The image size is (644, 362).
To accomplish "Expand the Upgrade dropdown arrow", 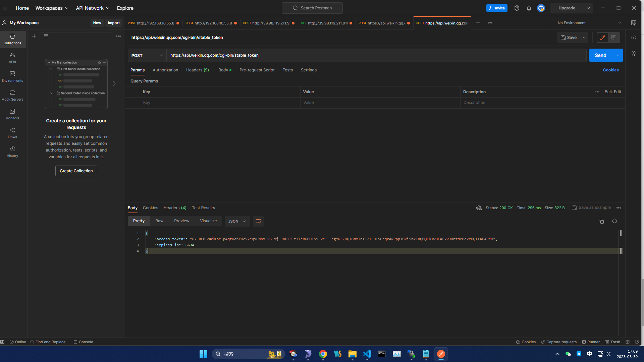I will coord(588,8).
